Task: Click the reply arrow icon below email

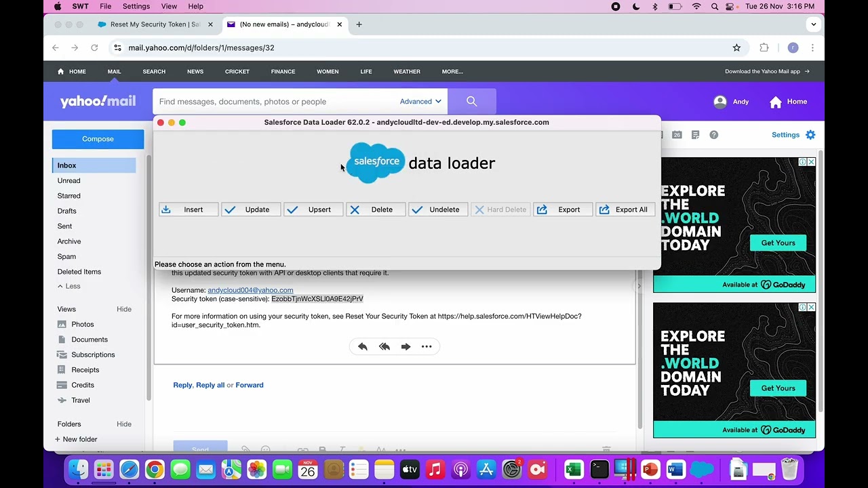Action: coord(363,346)
